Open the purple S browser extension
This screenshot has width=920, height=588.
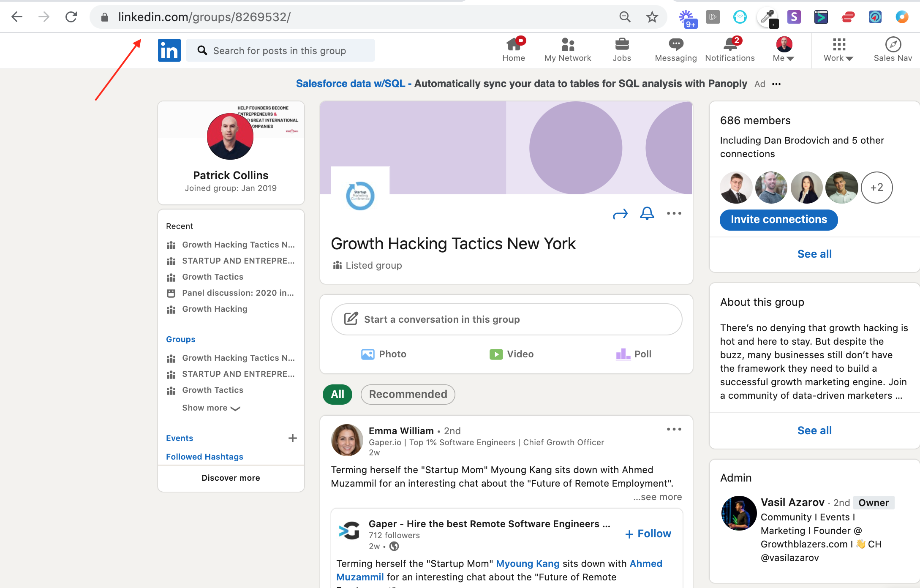coord(794,17)
